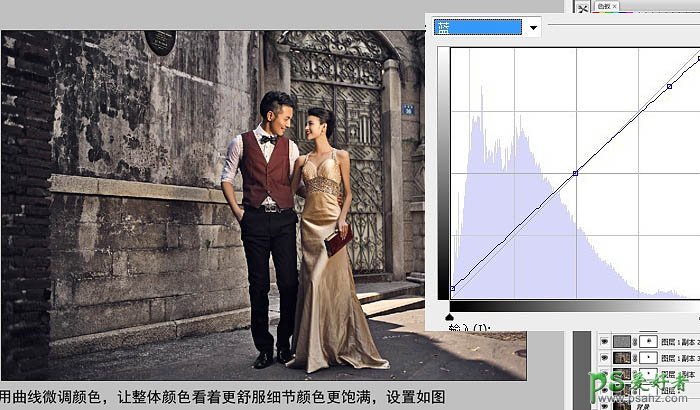Click the image thumbnail of layer 副本 3
Image resolution: width=700 pixels, height=410 pixels.
tap(622, 357)
